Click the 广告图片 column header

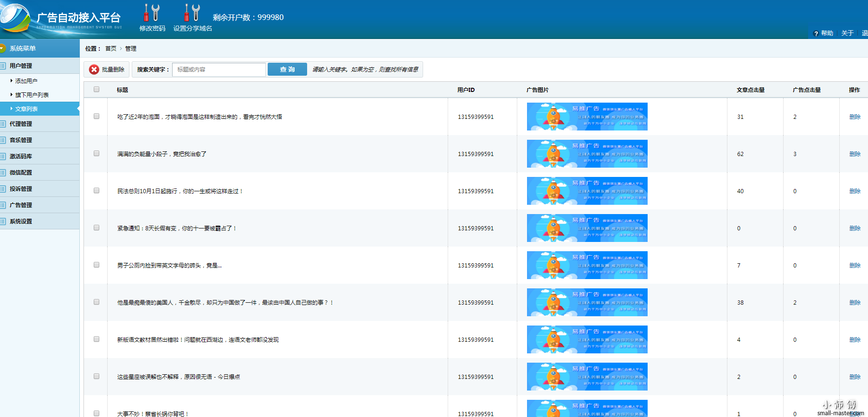(x=538, y=90)
